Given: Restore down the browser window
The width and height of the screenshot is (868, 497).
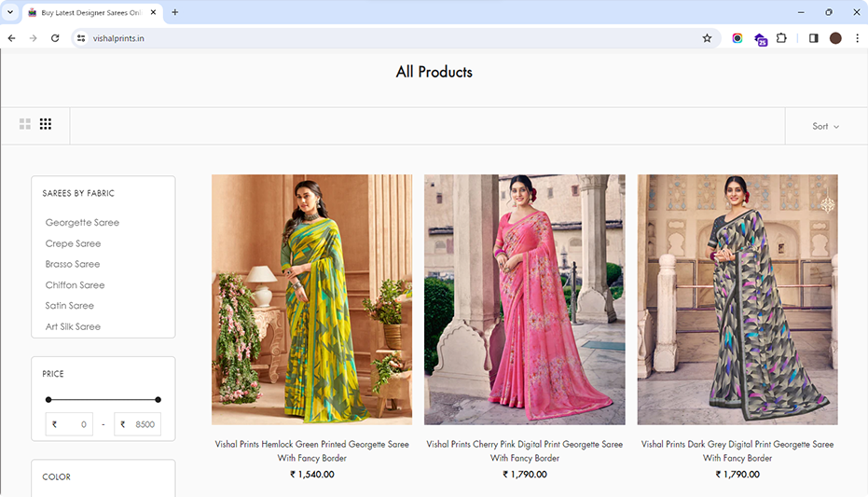Looking at the screenshot, I should [x=829, y=12].
